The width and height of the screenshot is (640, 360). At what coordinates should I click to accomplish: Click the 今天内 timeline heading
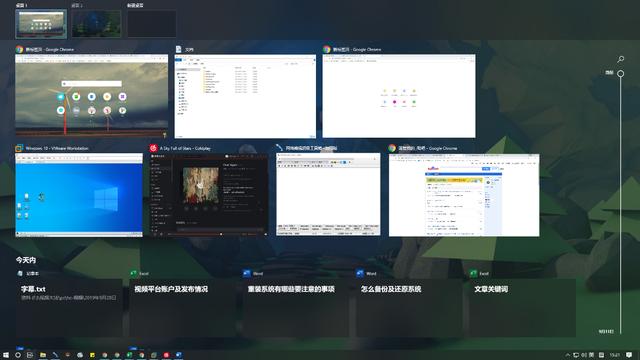click(26, 260)
